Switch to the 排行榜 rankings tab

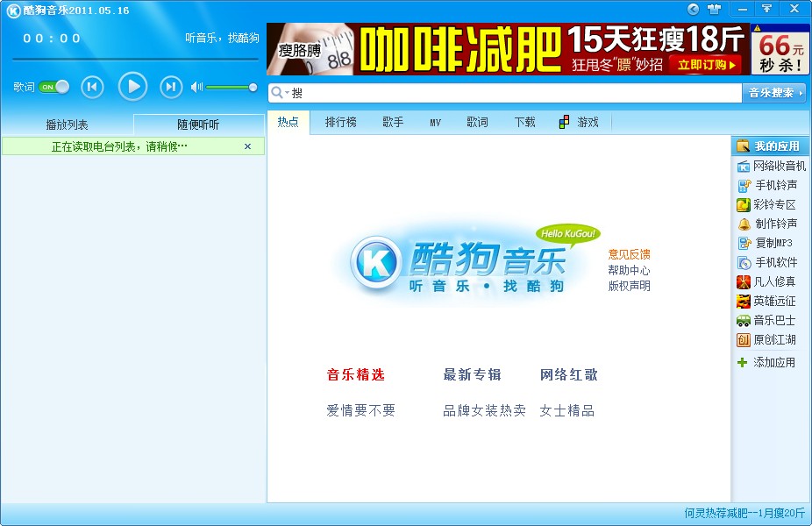click(340, 123)
